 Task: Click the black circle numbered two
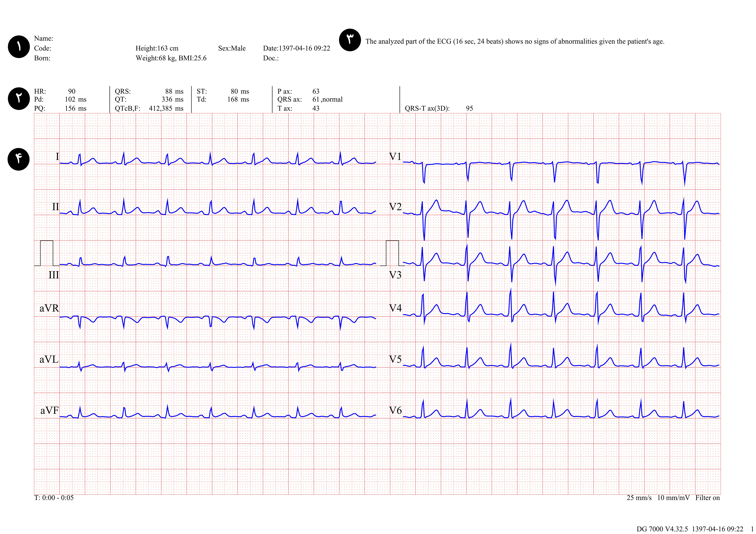(19, 98)
